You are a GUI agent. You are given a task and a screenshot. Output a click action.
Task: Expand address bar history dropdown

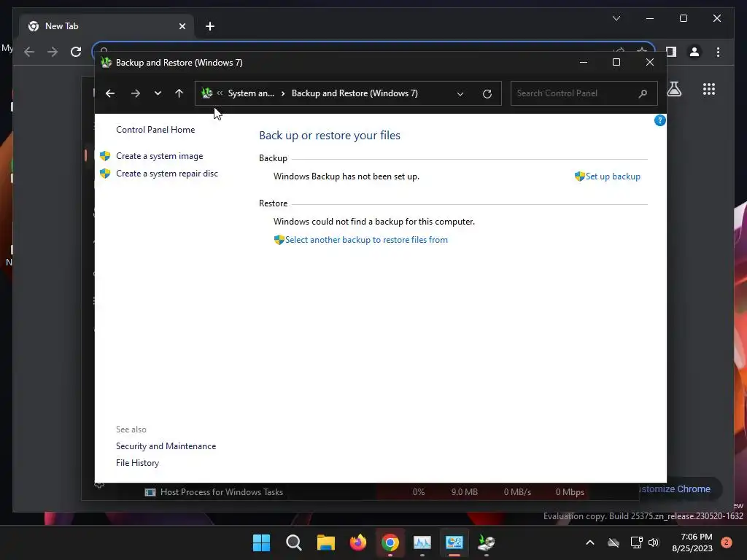pyautogui.click(x=460, y=94)
